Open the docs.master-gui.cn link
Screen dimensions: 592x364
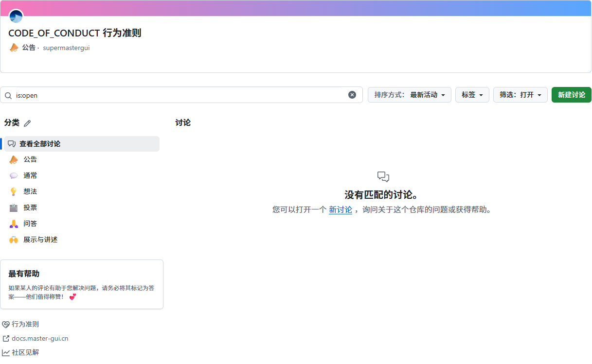40,339
